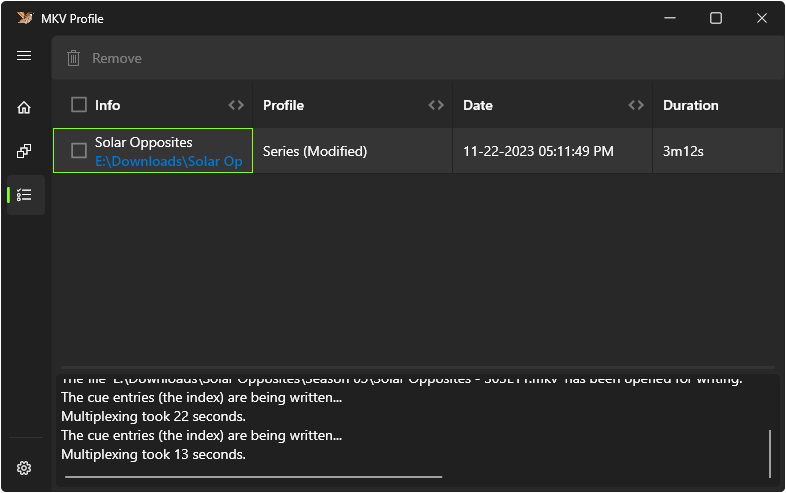Open the profiles page icon in sidebar
This screenshot has height=493, width=786.
click(24, 151)
